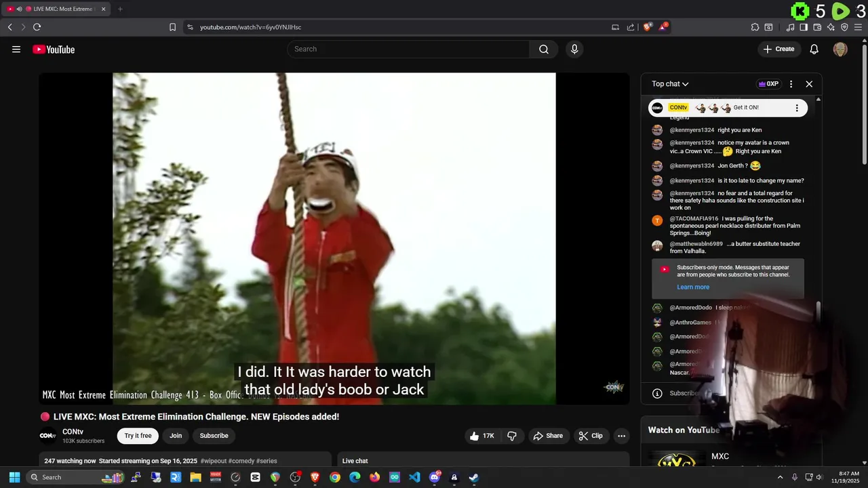The height and width of the screenshot is (488, 868).
Task: Open more actions under the video
Action: click(x=621, y=436)
